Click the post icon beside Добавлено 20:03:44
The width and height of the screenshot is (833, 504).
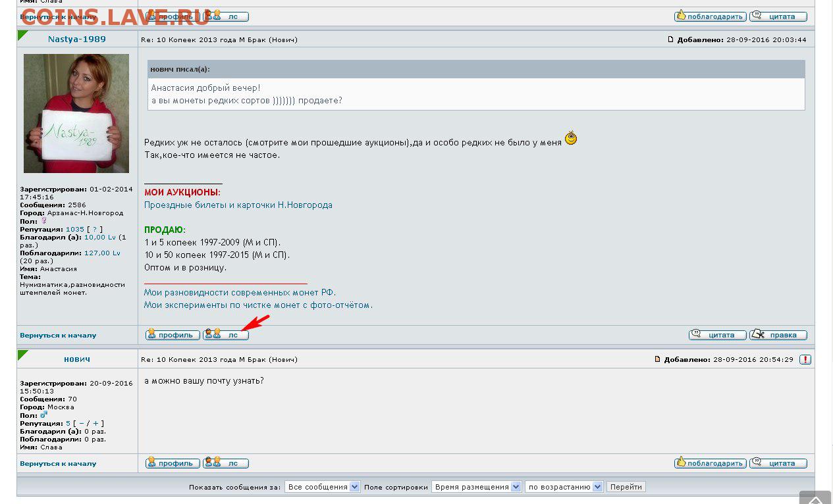(x=670, y=39)
